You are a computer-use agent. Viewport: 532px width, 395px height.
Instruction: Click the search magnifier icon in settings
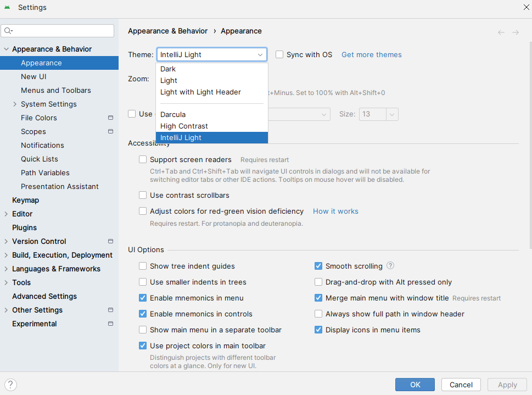pos(8,31)
